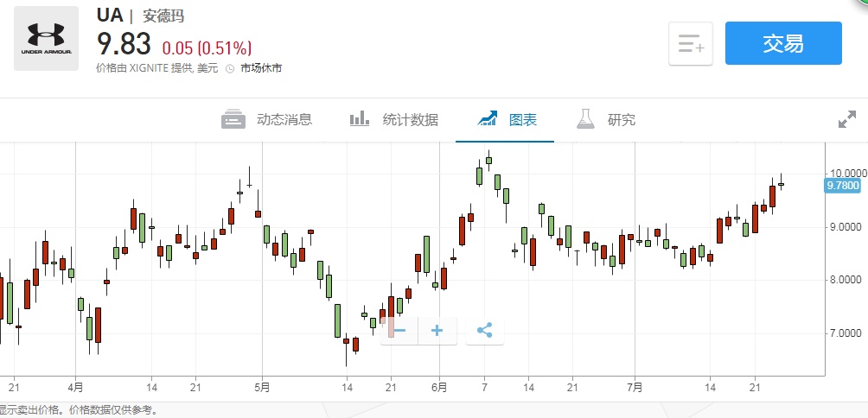Zoom out the chart with minus button
868x418 pixels.
pyautogui.click(x=399, y=330)
